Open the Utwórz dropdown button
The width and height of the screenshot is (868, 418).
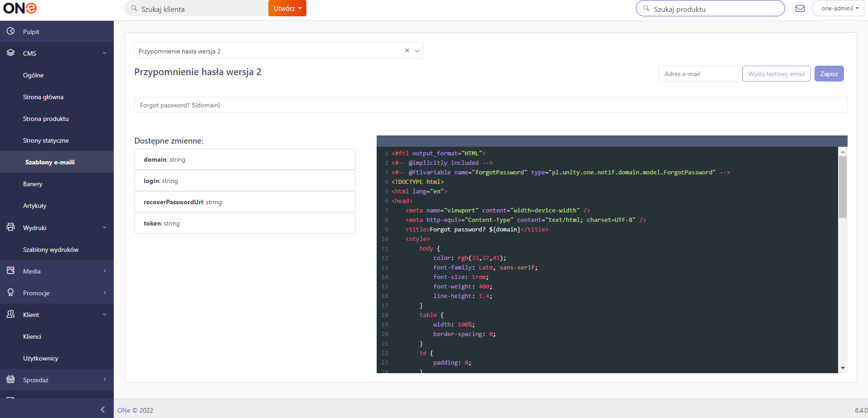[x=287, y=8]
